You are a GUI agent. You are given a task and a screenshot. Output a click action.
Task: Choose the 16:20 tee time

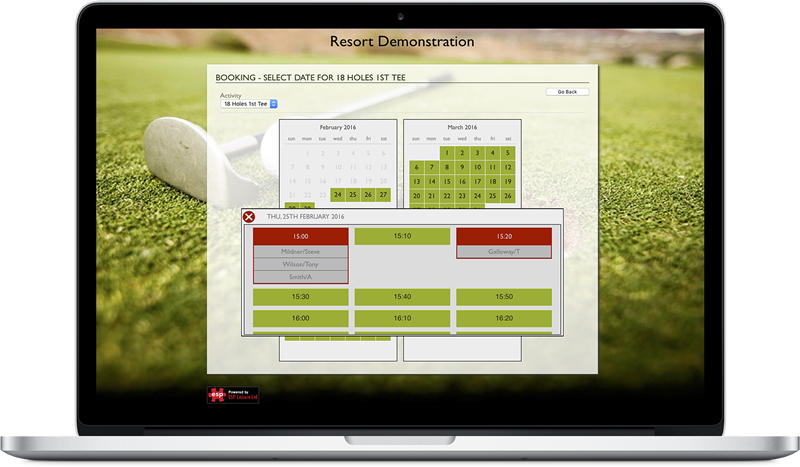504,318
